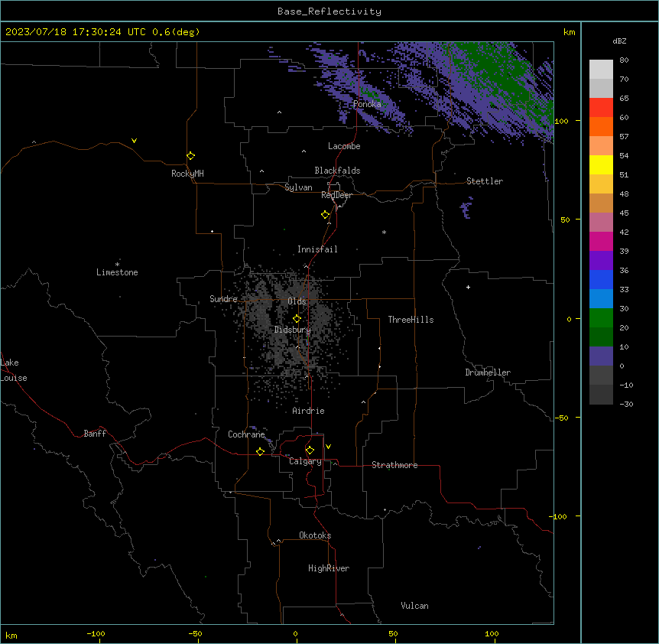Select the Ponoka label on the map
The width and height of the screenshot is (659, 644).
[x=367, y=104]
